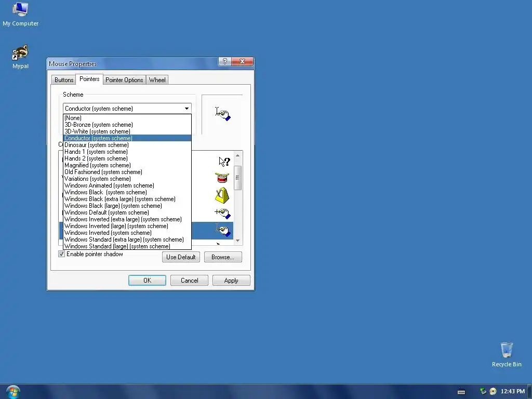The height and width of the screenshot is (399, 532).
Task: Click the Customize list scroll down arrow
Action: pos(237,241)
